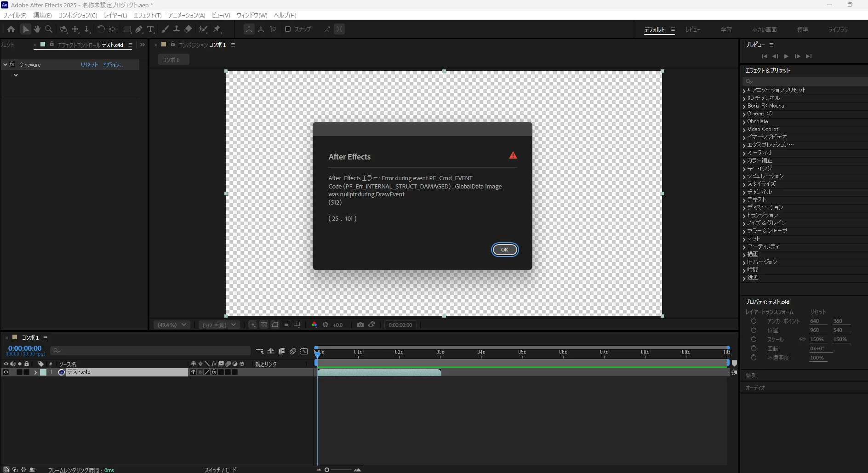Click the frame blending enable icon in timeline

click(x=282, y=351)
